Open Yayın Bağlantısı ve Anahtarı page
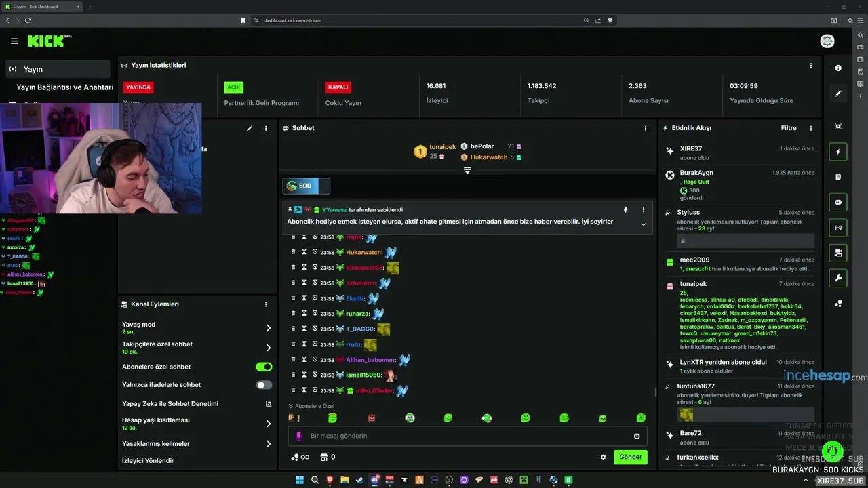Viewport: 868px width, 488px height. (x=64, y=87)
